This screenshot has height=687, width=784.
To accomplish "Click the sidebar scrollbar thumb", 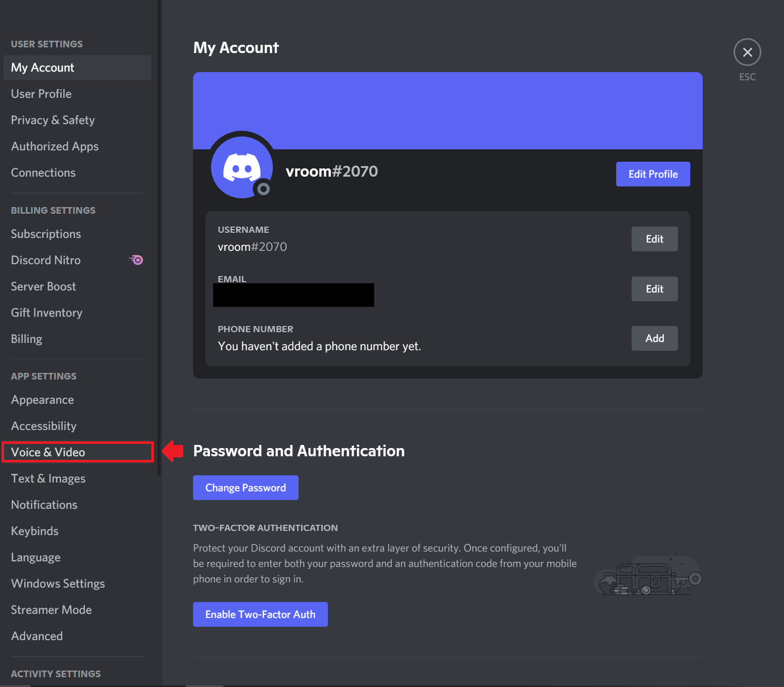I will click(x=159, y=238).
